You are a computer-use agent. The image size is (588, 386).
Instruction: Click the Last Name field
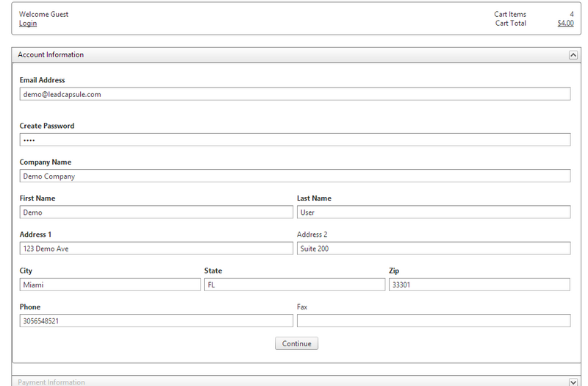[433, 212]
